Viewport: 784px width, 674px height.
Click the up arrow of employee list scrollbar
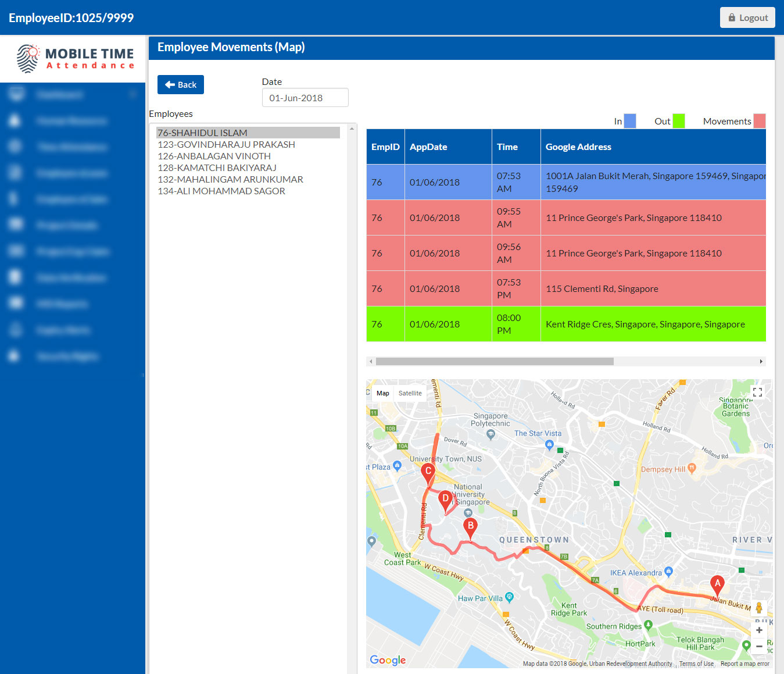coord(352,129)
